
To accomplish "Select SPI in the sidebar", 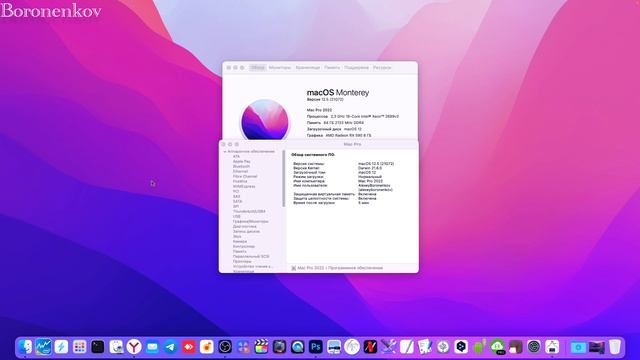I will click(236, 207).
